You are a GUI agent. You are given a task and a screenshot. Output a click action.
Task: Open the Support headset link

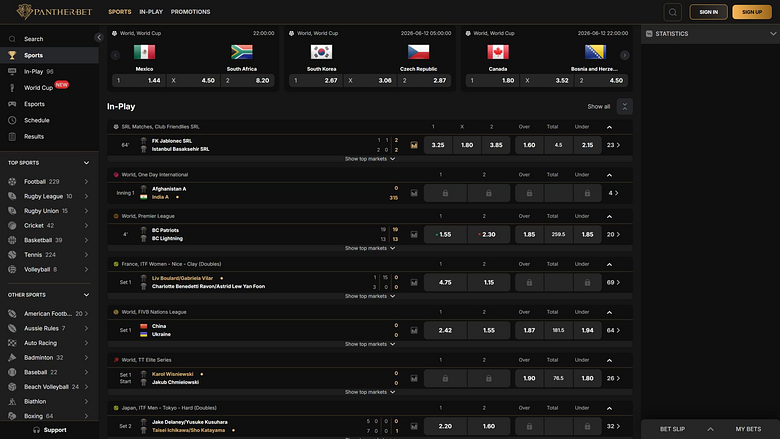49,430
